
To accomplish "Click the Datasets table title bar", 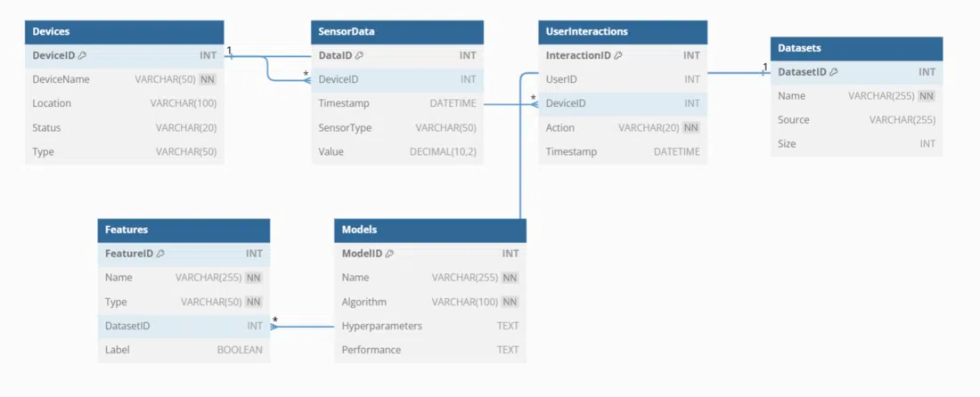I will [856, 48].
